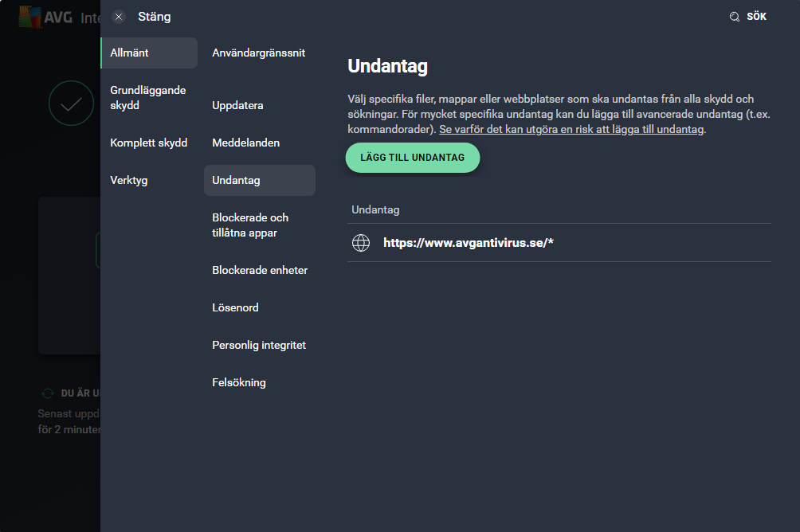
Task: Click the globe icon beside the avgantivirus.se exception
Action: (361, 243)
